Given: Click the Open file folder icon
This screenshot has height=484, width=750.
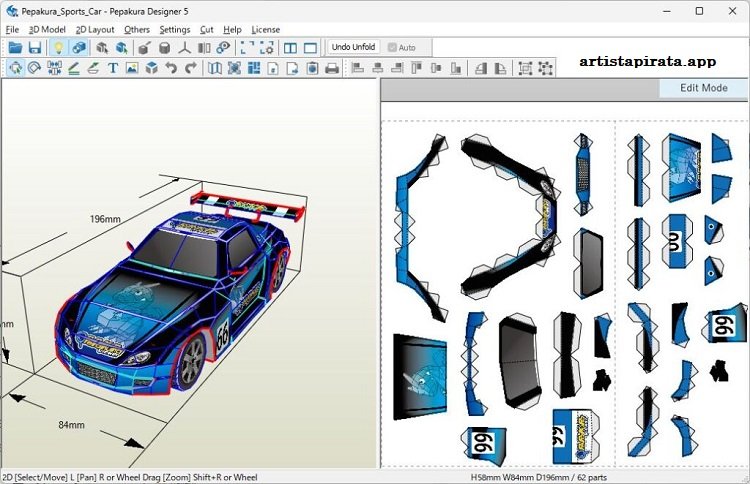Looking at the screenshot, I should point(14,48).
